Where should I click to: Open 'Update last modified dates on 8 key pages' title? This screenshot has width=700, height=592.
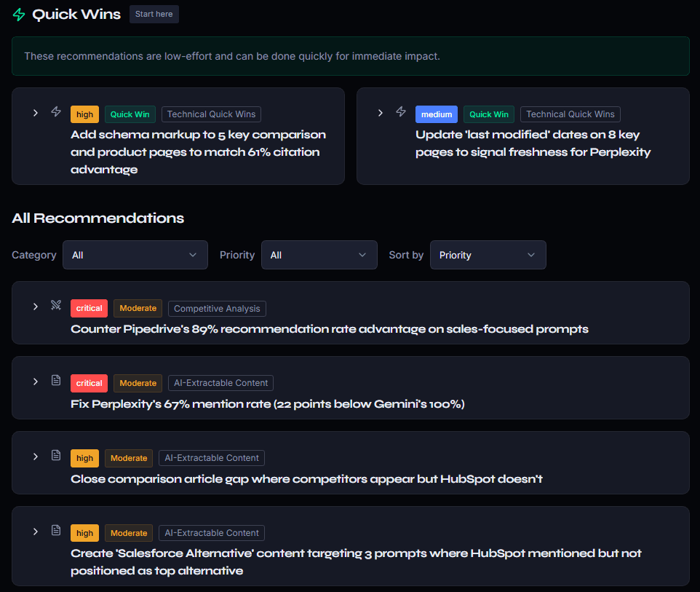(x=533, y=143)
